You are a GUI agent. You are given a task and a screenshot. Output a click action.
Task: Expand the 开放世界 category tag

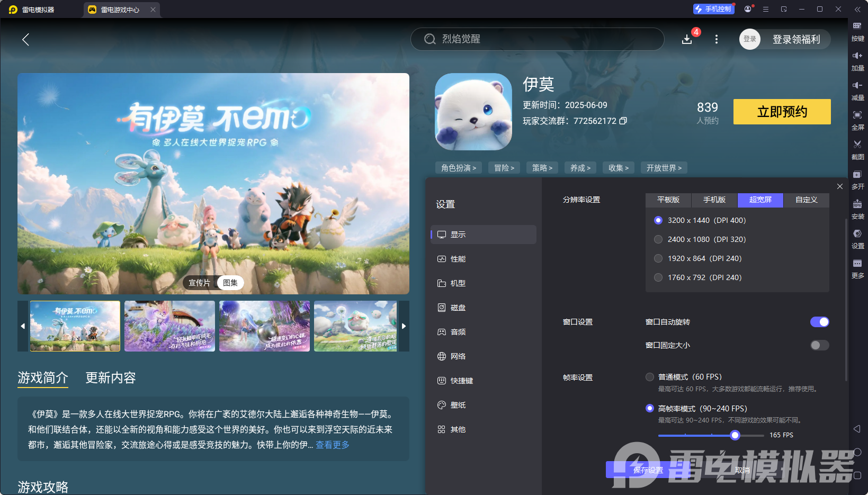(x=664, y=167)
